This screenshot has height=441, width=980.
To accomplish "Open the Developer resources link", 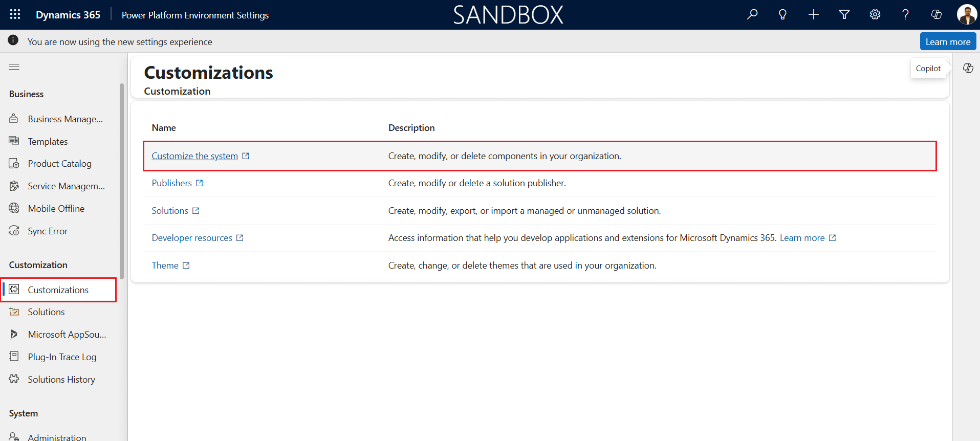I will (192, 238).
